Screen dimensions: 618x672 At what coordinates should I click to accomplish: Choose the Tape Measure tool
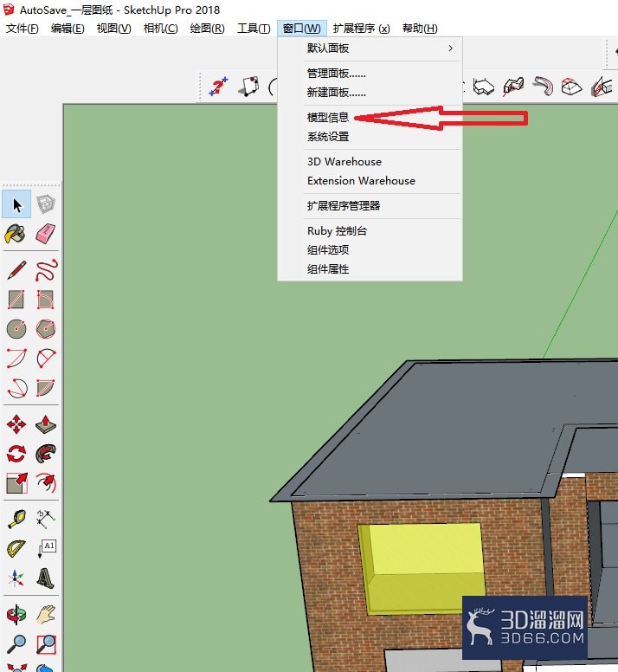tap(16, 519)
